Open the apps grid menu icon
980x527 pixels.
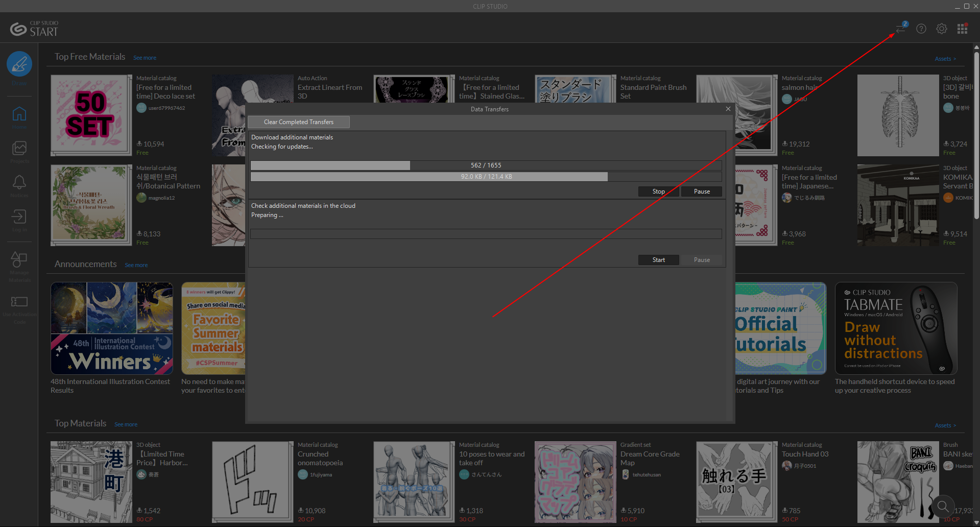point(963,29)
